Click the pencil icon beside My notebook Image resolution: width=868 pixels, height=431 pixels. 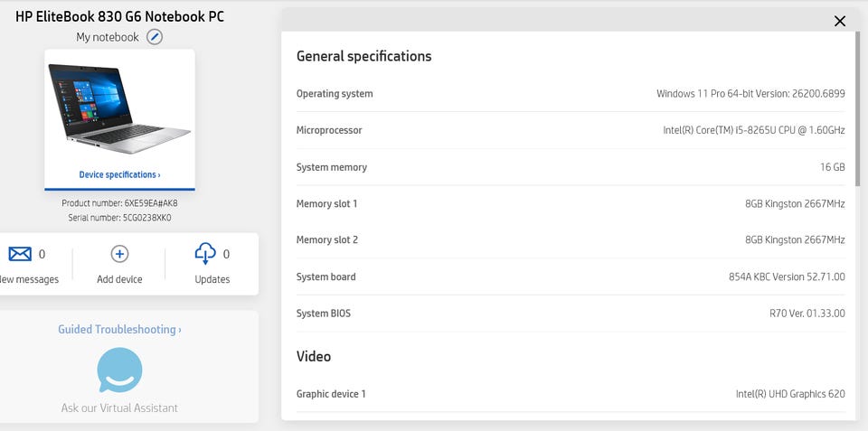(x=155, y=37)
